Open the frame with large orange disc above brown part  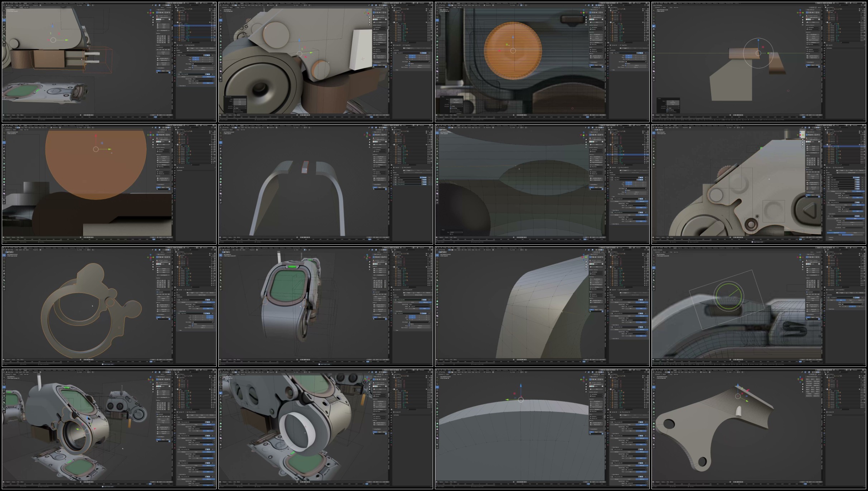109,184
